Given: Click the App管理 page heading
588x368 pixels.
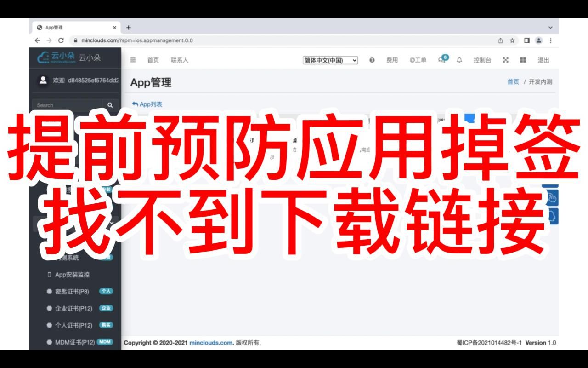Looking at the screenshot, I should tap(151, 82).
